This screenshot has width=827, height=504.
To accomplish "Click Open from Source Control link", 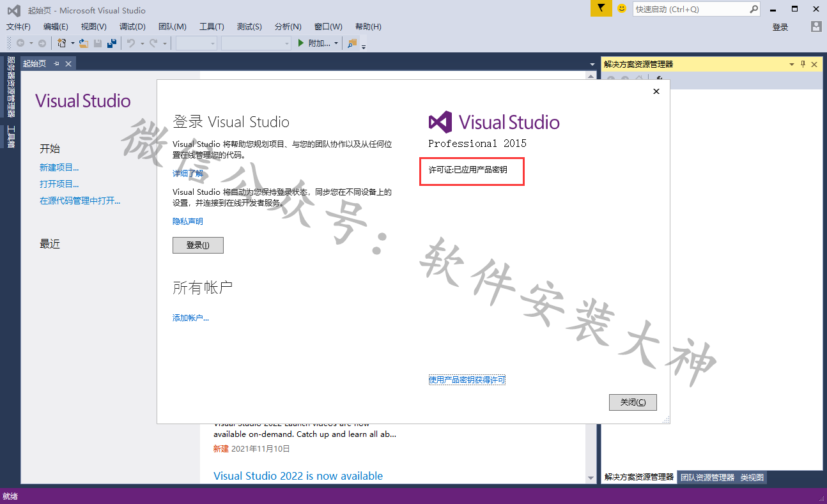I will coord(80,201).
